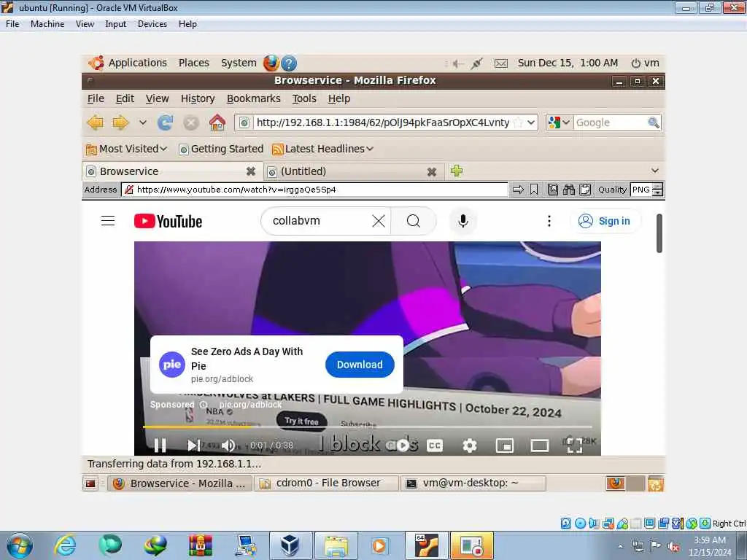Enable miniplayer mode

505,446
